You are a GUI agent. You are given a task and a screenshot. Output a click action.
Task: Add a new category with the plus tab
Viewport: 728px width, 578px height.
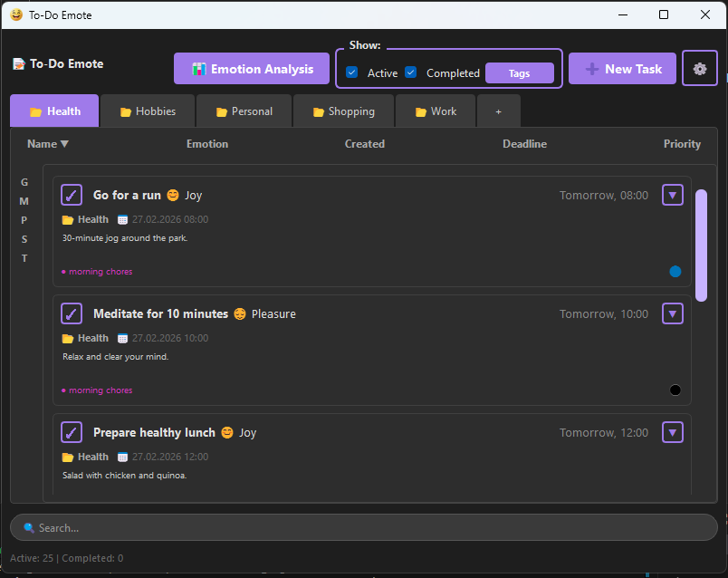tap(498, 111)
